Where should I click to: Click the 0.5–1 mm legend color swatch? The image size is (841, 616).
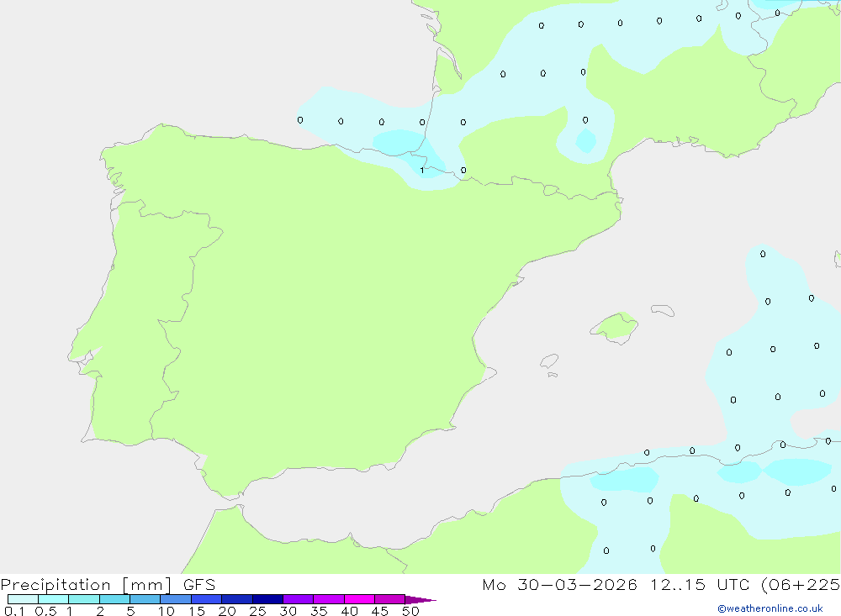point(53,599)
